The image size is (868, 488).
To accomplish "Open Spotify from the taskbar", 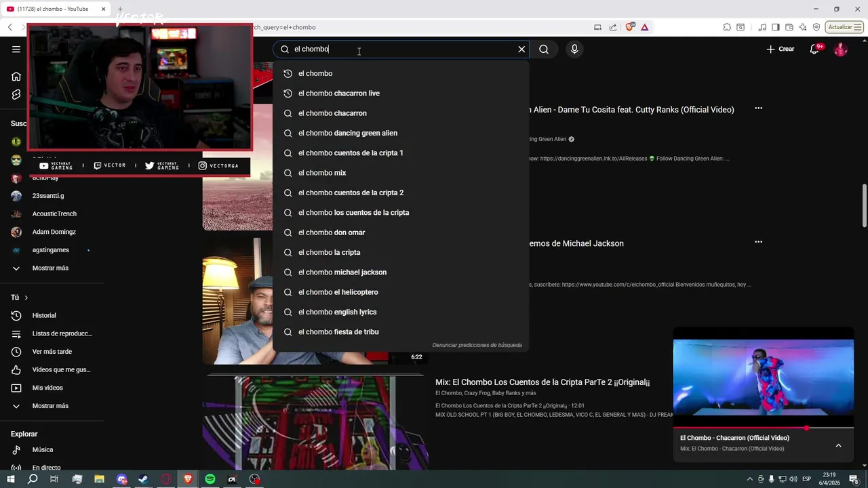I will point(210,479).
